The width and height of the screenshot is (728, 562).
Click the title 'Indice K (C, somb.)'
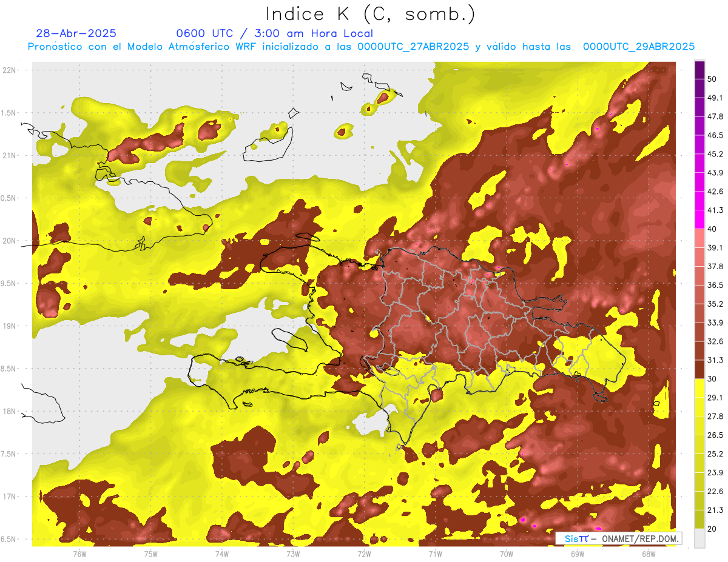tap(371, 14)
